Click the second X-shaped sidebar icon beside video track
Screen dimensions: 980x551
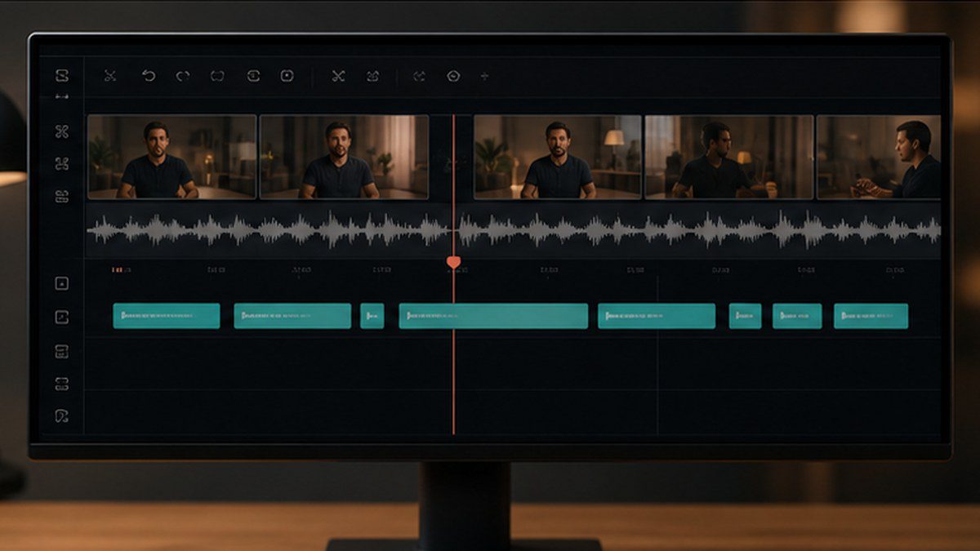[x=62, y=164]
